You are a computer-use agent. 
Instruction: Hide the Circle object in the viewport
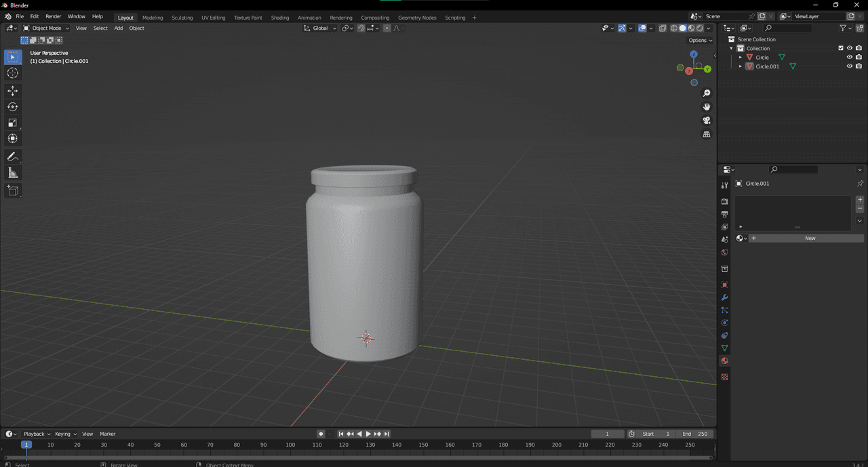point(849,58)
